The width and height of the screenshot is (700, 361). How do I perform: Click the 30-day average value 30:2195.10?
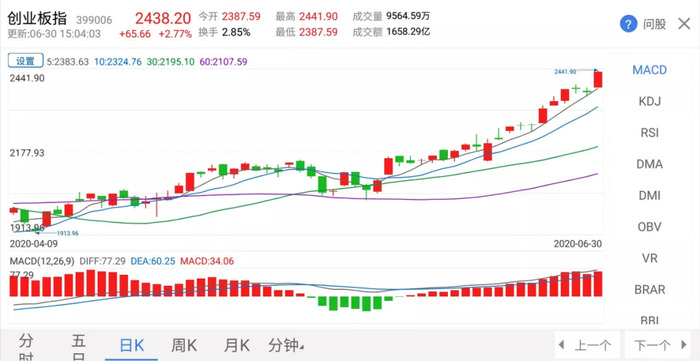[x=171, y=62]
